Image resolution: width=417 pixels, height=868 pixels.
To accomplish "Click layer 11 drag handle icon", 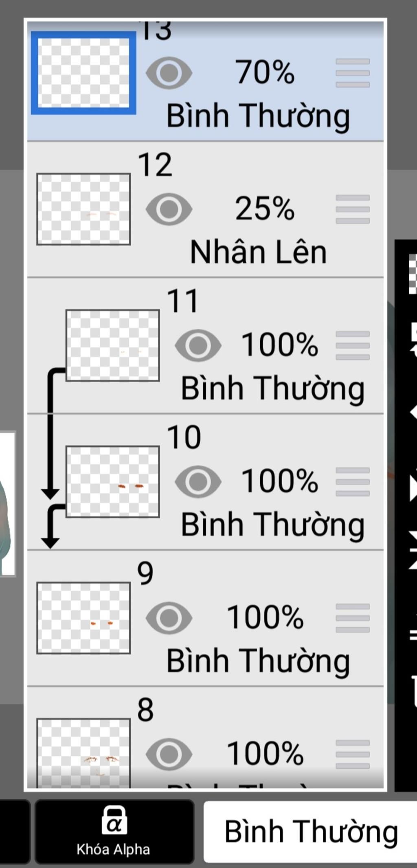I will [x=353, y=345].
